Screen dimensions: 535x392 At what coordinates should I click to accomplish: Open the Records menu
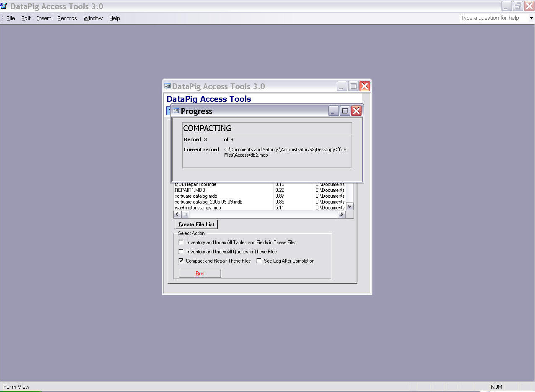click(67, 18)
